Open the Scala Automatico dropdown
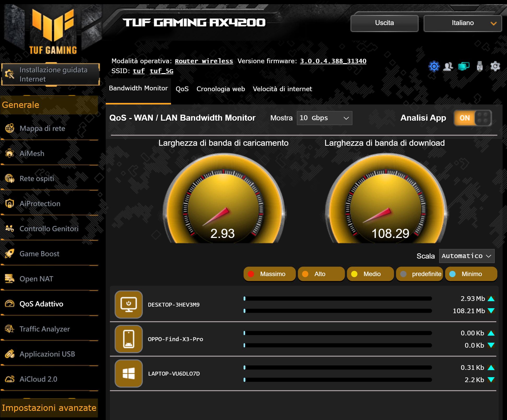Screen dimensions: 507x420 (467, 256)
